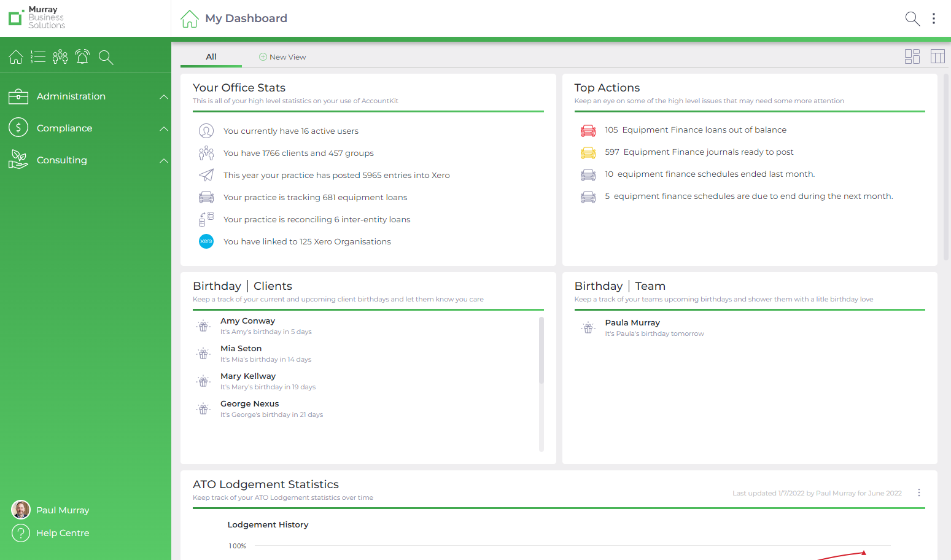The height and width of the screenshot is (560, 951).
Task: Collapse the Compliance section chevron
Action: click(x=163, y=129)
